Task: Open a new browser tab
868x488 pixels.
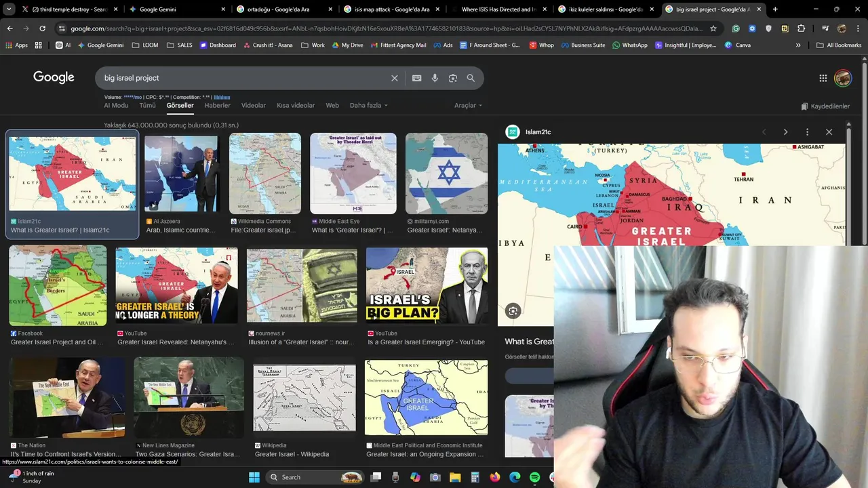Action: point(775,9)
